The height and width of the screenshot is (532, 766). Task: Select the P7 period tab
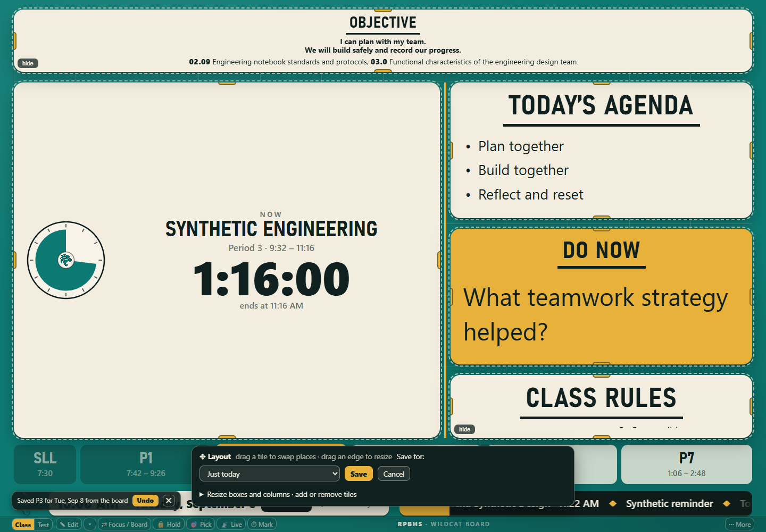coord(687,464)
